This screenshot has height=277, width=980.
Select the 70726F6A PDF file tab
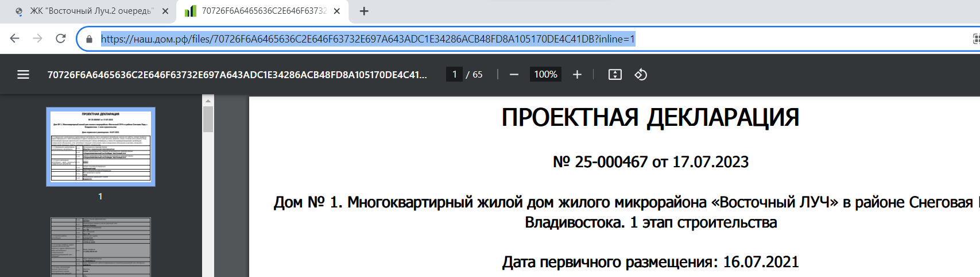[261, 11]
